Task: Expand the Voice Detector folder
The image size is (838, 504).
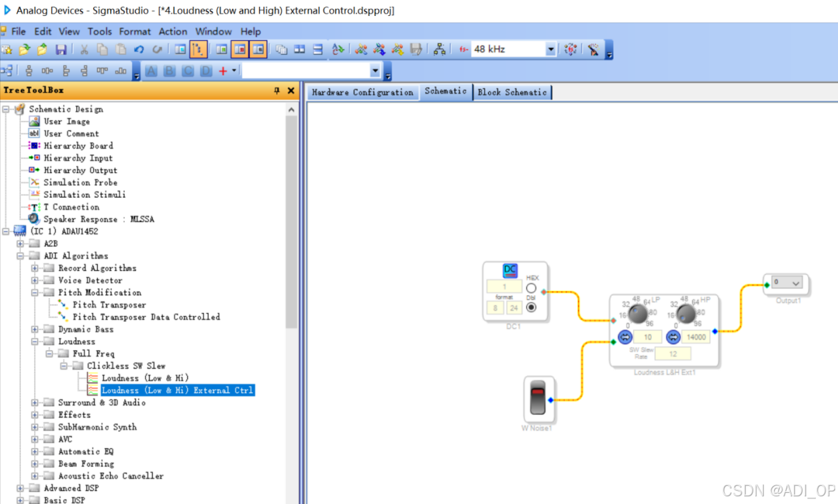Action: pyautogui.click(x=35, y=280)
